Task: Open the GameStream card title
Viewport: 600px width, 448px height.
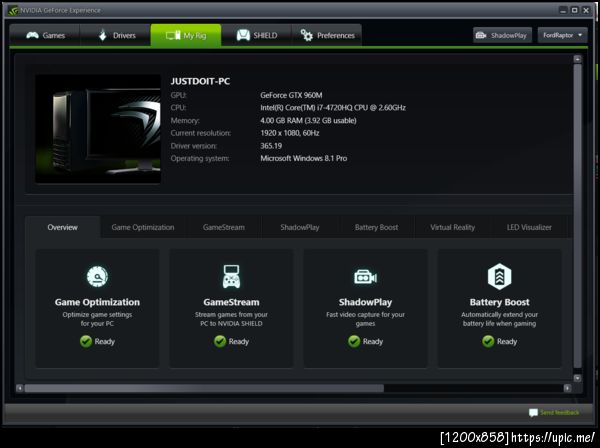Action: click(x=232, y=302)
